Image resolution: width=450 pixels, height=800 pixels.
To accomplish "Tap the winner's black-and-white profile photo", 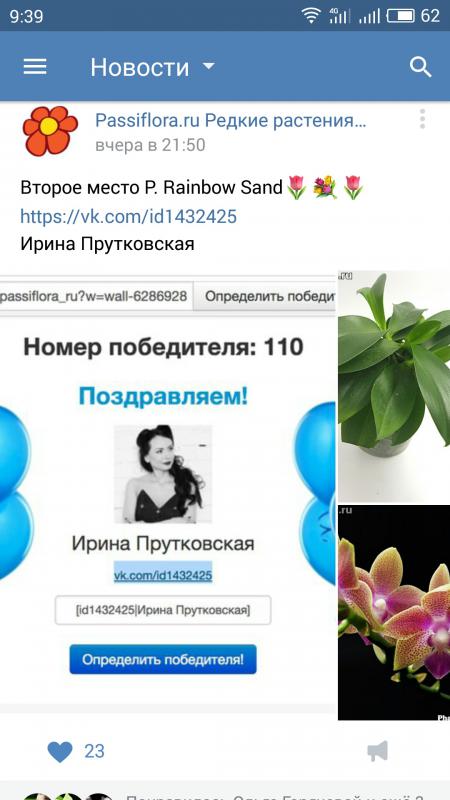I will (163, 474).
